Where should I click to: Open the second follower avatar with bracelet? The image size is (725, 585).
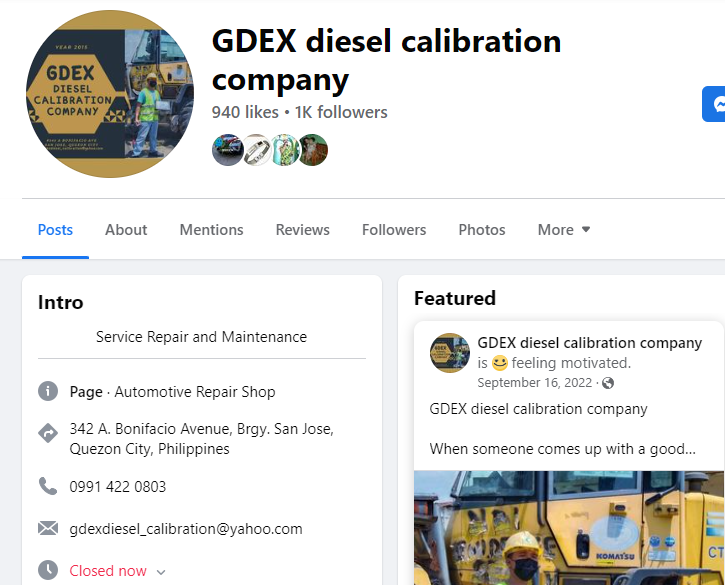(257, 150)
